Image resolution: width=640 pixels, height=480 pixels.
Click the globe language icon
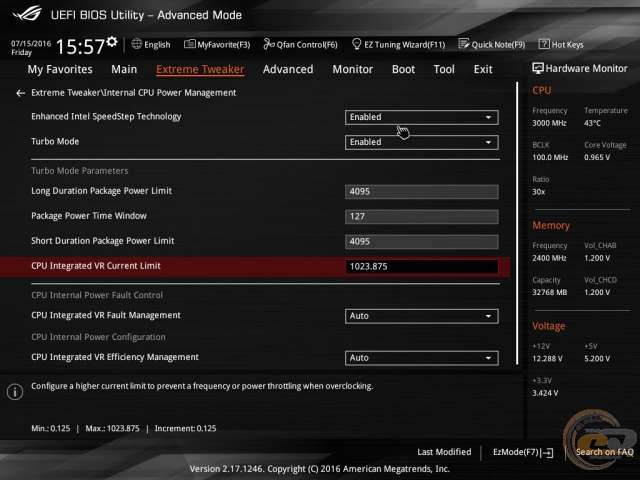pyautogui.click(x=137, y=44)
